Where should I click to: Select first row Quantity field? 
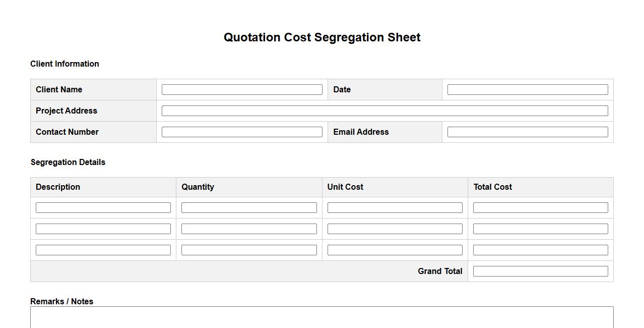point(249,208)
